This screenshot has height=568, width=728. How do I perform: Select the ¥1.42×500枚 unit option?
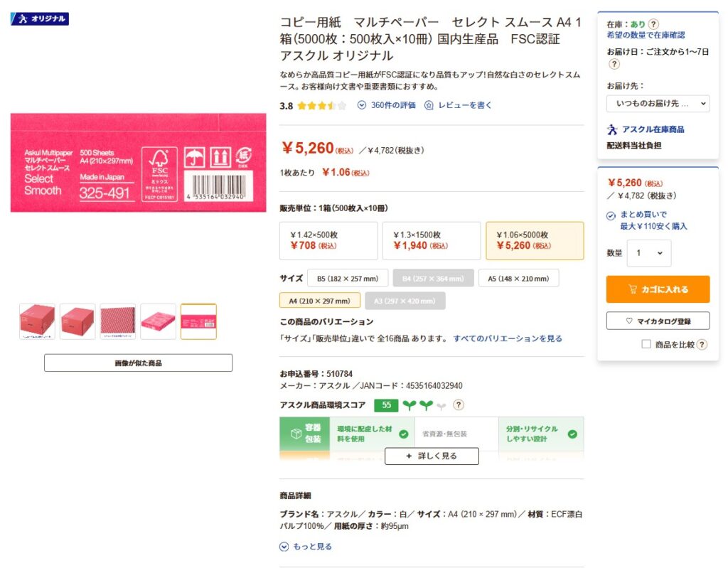click(x=328, y=240)
